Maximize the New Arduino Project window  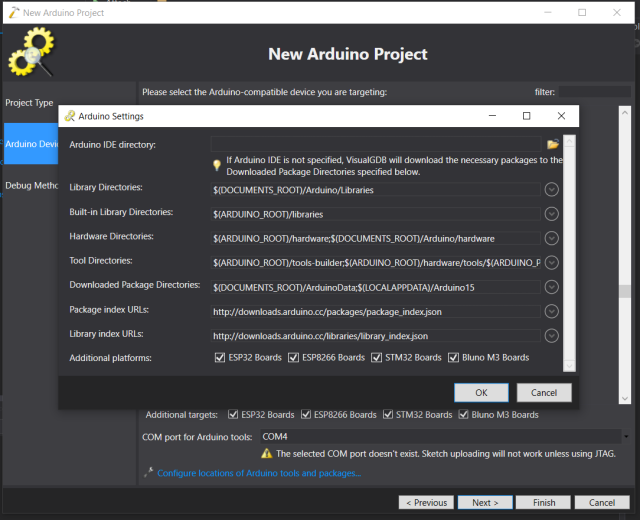582,13
